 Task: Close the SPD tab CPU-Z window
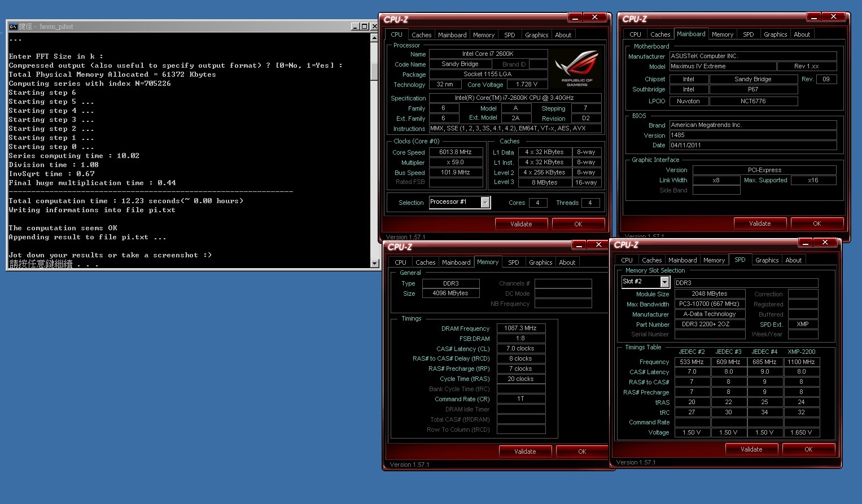(x=825, y=243)
